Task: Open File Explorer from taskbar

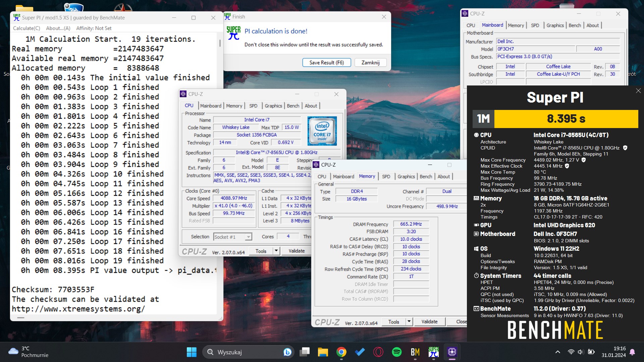Action: coord(323,352)
